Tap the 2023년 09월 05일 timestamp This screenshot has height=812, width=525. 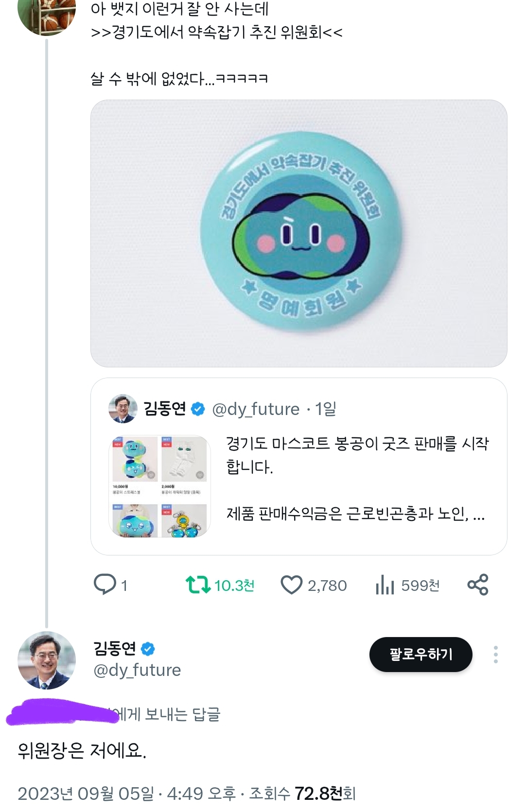pyautogui.click(x=86, y=794)
